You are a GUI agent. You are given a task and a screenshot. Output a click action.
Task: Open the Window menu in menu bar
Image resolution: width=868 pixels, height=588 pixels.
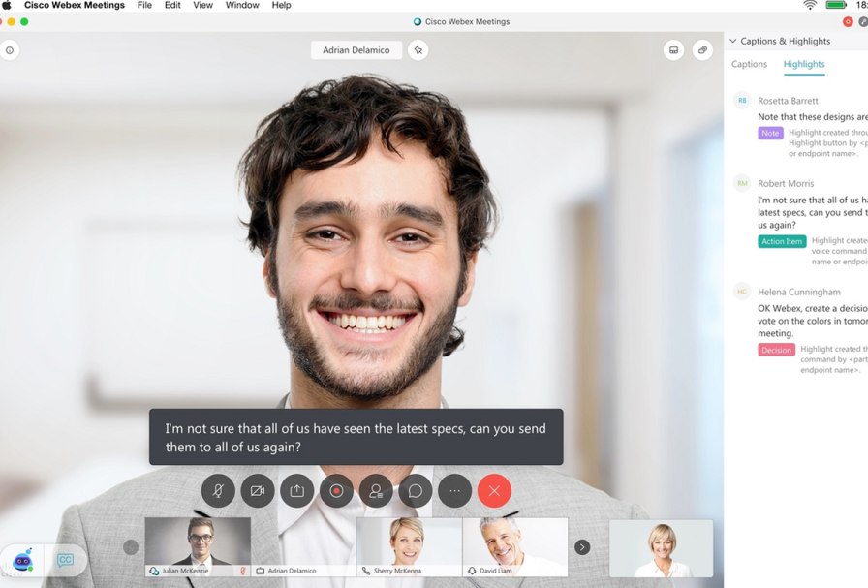(242, 6)
